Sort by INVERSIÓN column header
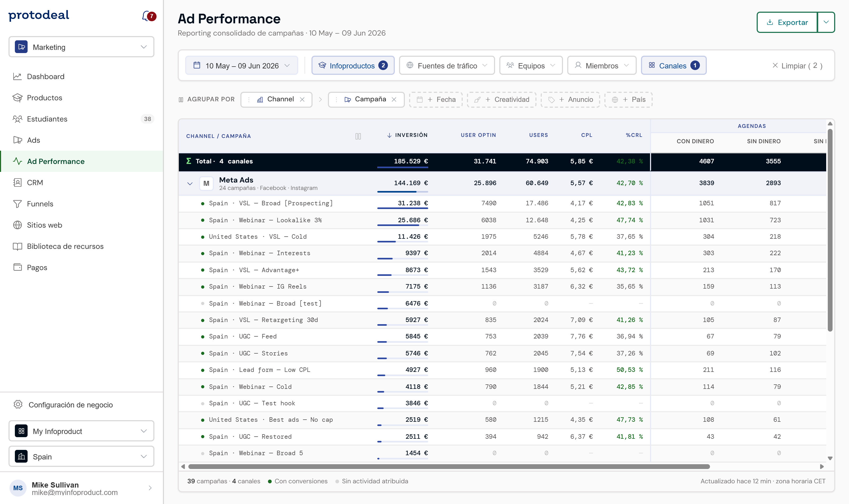Screen dimensions: 849x504 tap(407, 135)
